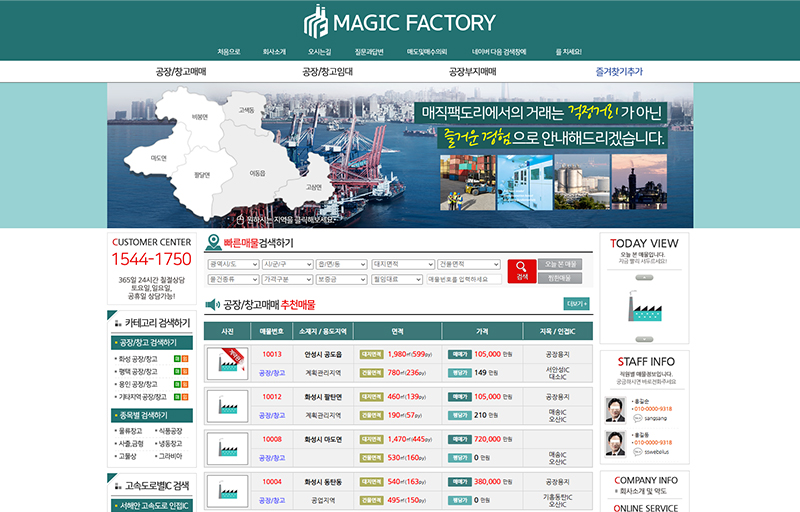Click orange icon next to 평택 공장/창고
Image resolution: width=800 pixels, height=512 pixels.
pos(185,371)
